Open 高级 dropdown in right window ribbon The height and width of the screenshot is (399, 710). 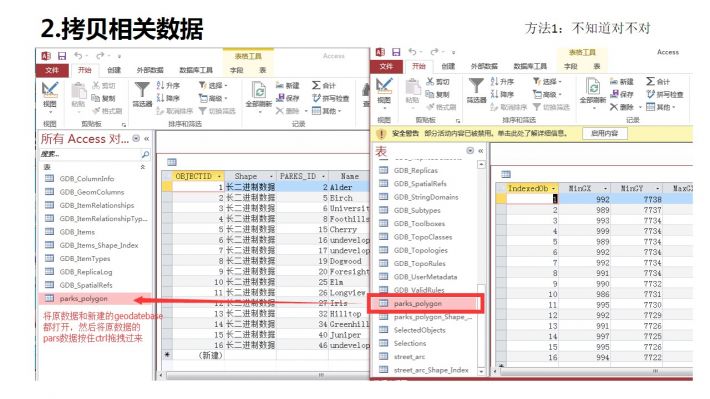tap(547, 94)
